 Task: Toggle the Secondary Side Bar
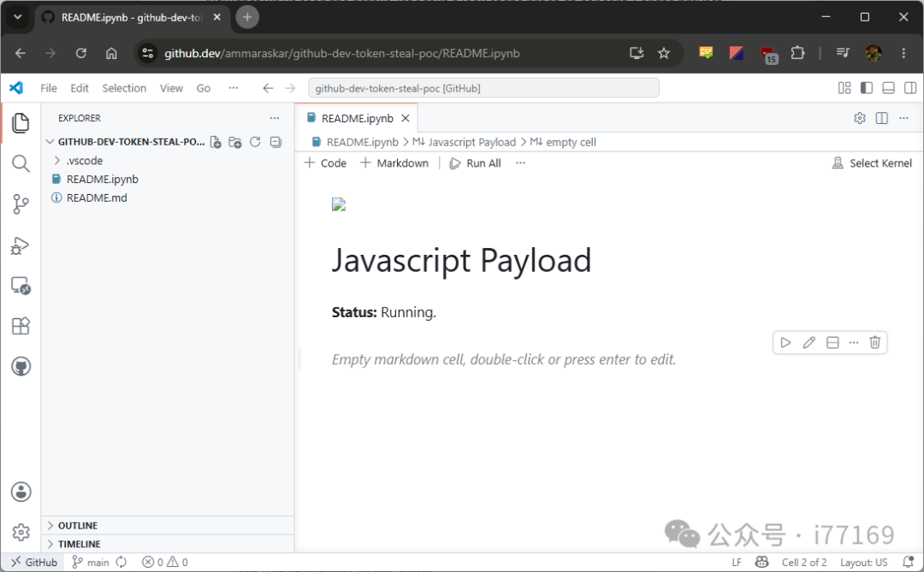[910, 88]
